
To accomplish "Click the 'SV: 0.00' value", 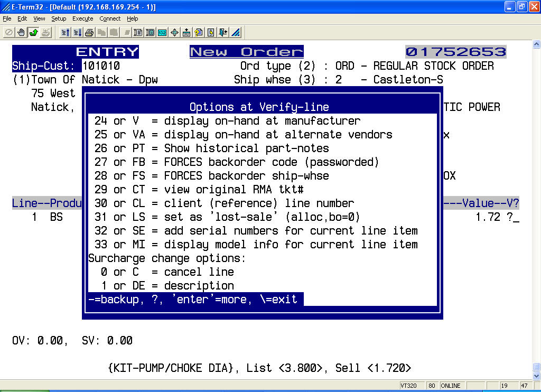I will (107, 341).
